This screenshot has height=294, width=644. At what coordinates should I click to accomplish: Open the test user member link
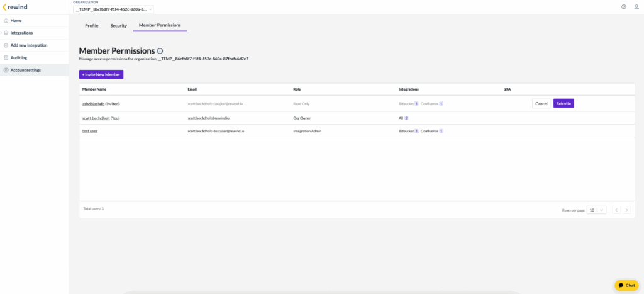pos(89,131)
